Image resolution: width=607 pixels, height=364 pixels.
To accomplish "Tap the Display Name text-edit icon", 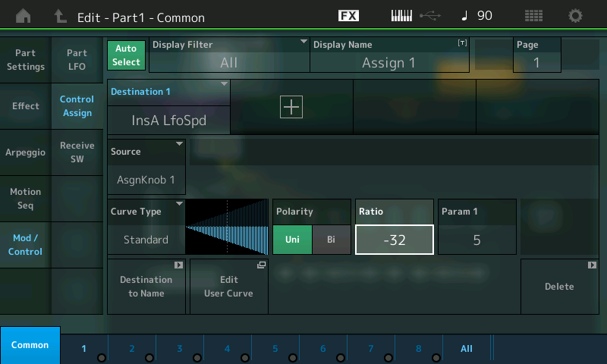I will (x=462, y=43).
